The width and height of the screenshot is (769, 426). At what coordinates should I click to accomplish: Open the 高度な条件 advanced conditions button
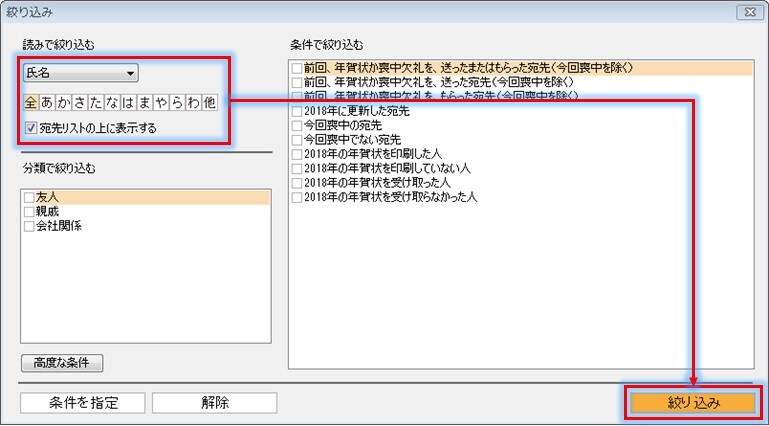tap(62, 363)
